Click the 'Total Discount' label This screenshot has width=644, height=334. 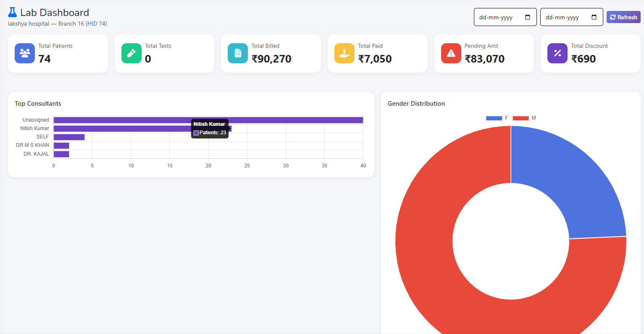tap(589, 46)
